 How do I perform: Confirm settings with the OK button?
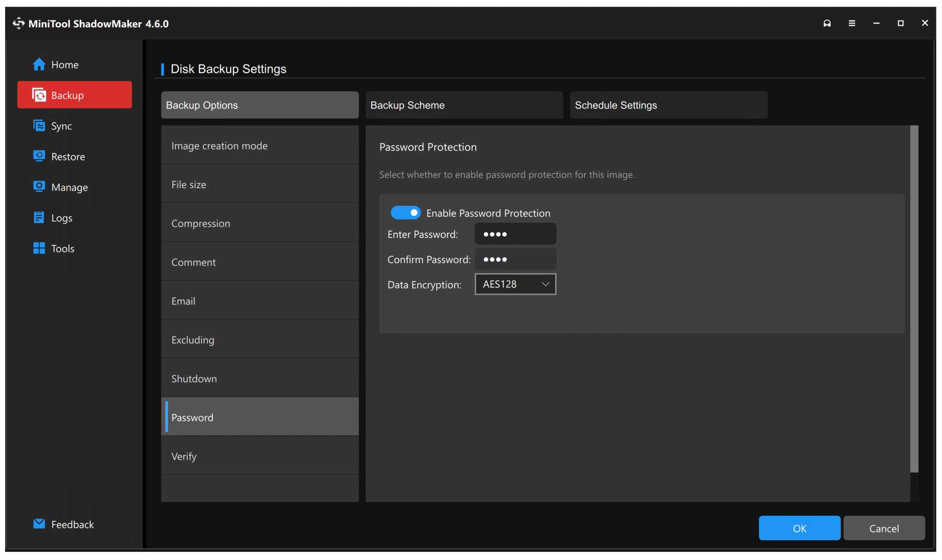tap(799, 528)
